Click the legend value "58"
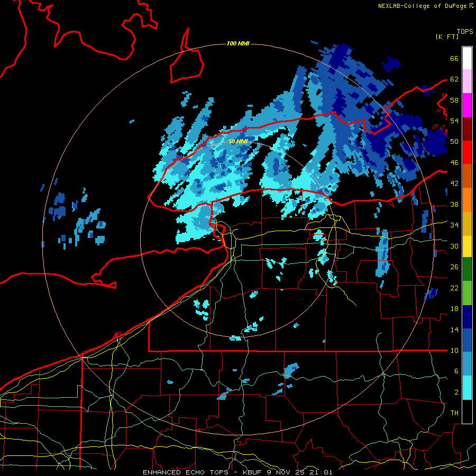 [454, 100]
